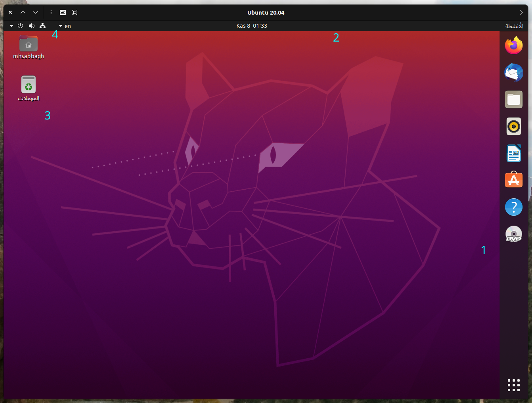Viewport: 532px width, 403px height.
Task: Open the Activities (الأنشطة) overview
Action: [x=514, y=26]
